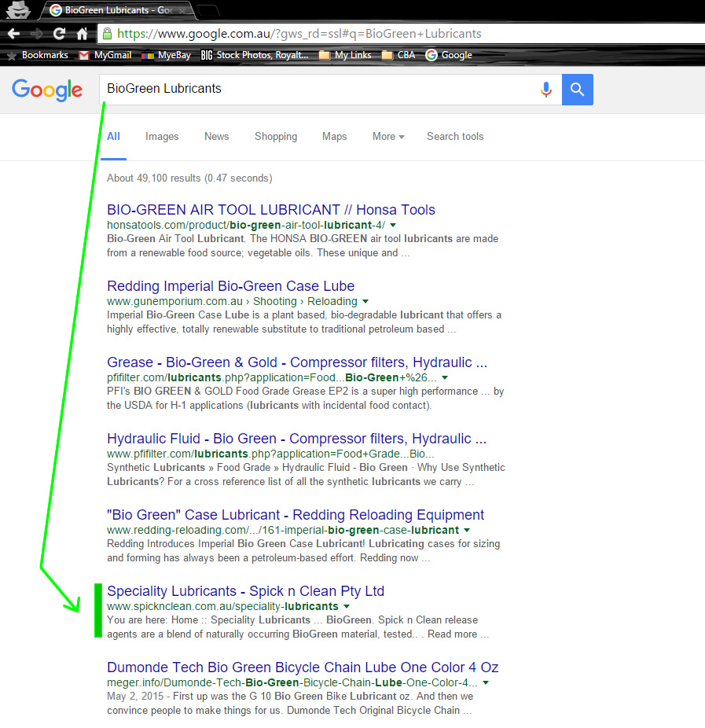The width and height of the screenshot is (705, 728).
Task: Open the MyeBay bookmark
Action: coord(166,55)
